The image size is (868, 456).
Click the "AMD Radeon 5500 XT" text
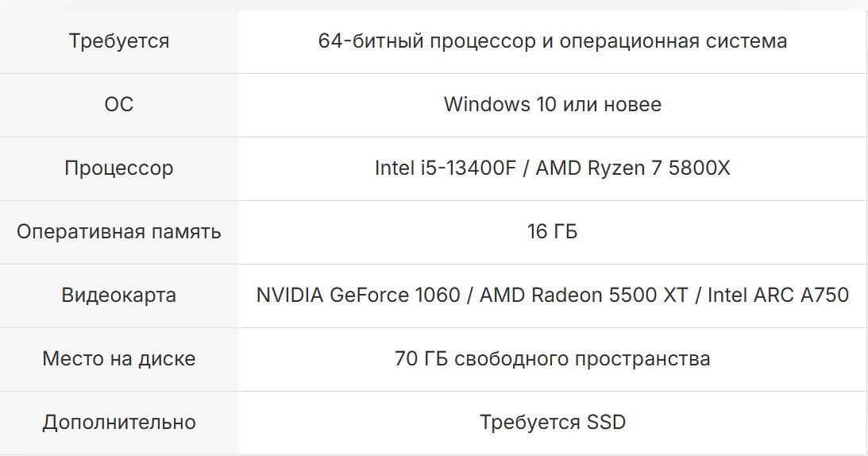point(584,296)
